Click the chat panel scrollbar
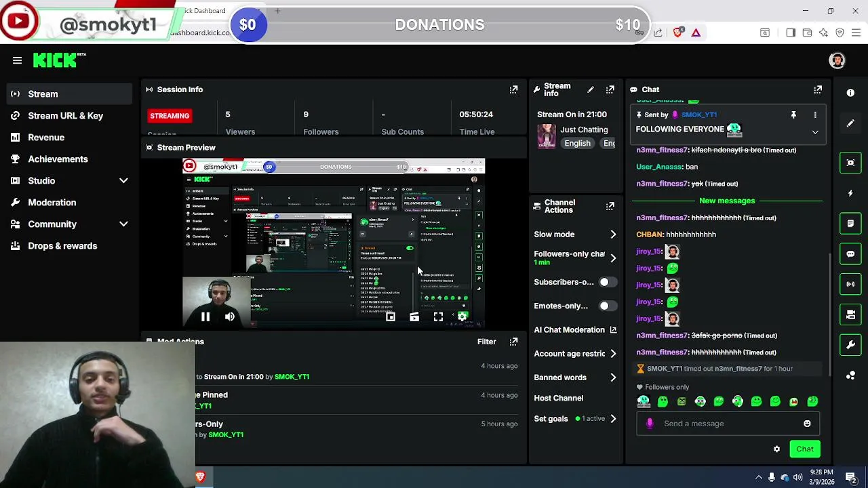Image resolution: width=868 pixels, height=488 pixels. tap(830, 313)
